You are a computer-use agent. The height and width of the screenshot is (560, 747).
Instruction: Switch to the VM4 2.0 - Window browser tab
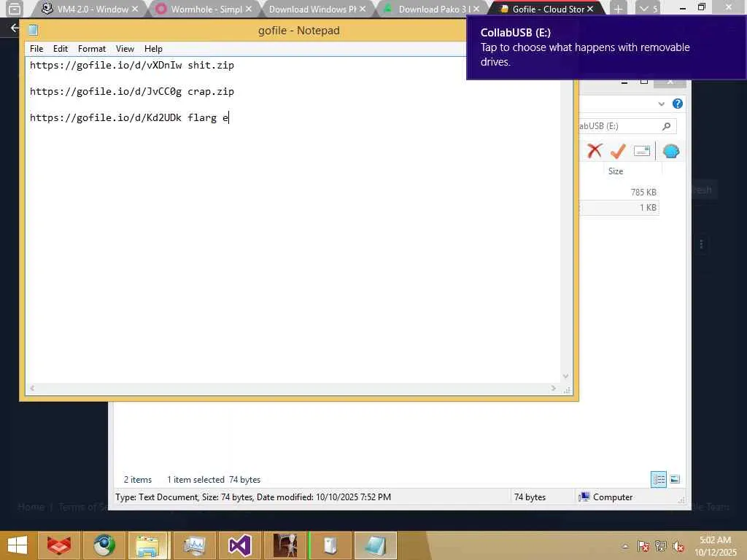(88, 9)
